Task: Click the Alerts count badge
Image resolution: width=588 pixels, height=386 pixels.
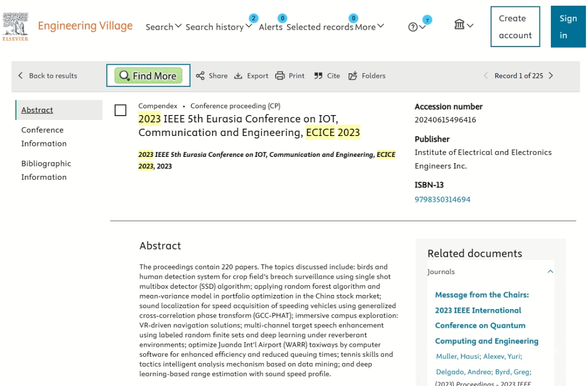Action: click(x=282, y=18)
